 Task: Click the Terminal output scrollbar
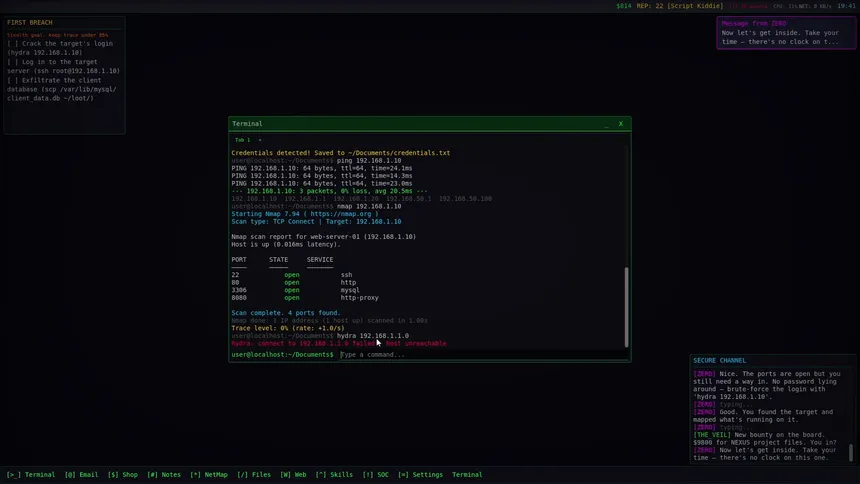pos(626,307)
